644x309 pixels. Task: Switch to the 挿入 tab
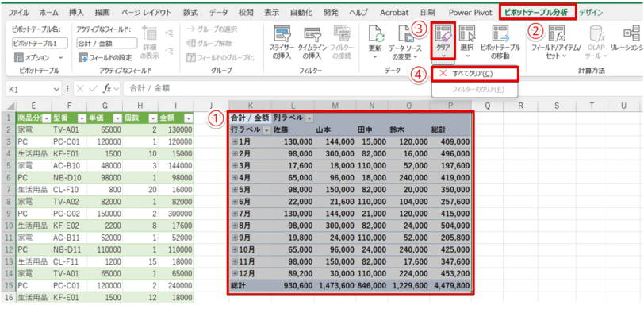(75, 13)
